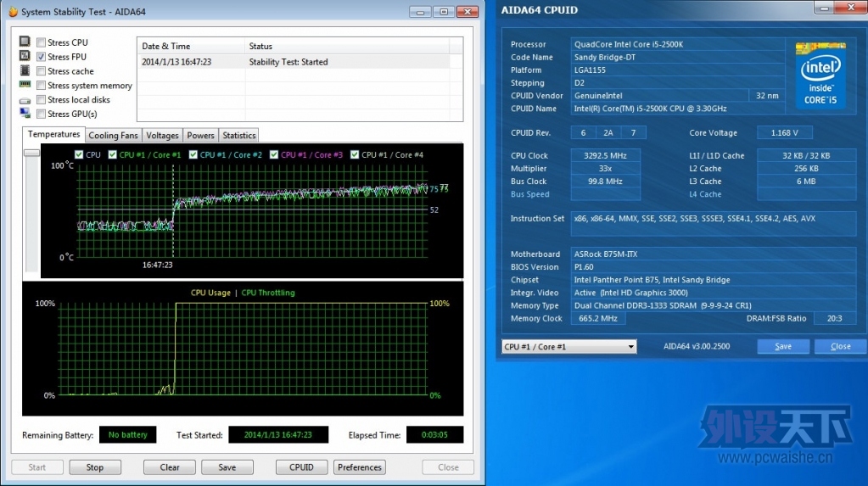
Task: Open the CPUID panel button
Action: (x=301, y=467)
